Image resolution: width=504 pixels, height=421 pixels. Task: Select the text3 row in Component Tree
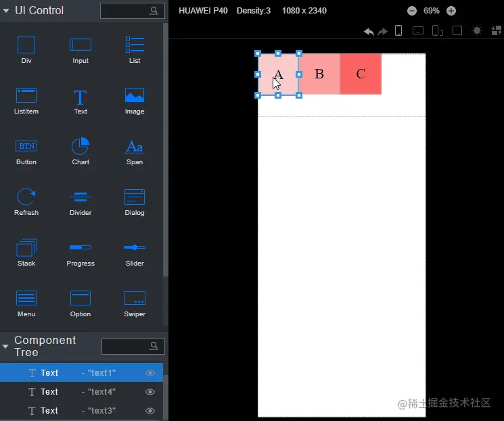click(81, 410)
